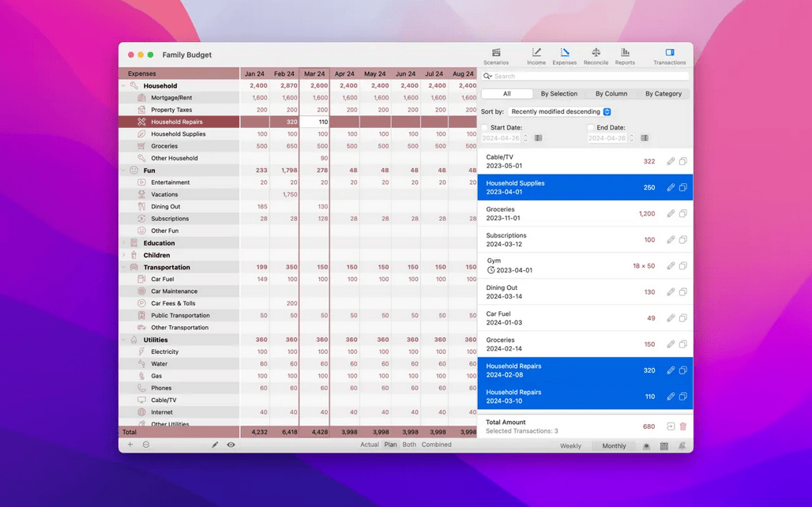Click the Jan 24 column header

coord(254,73)
